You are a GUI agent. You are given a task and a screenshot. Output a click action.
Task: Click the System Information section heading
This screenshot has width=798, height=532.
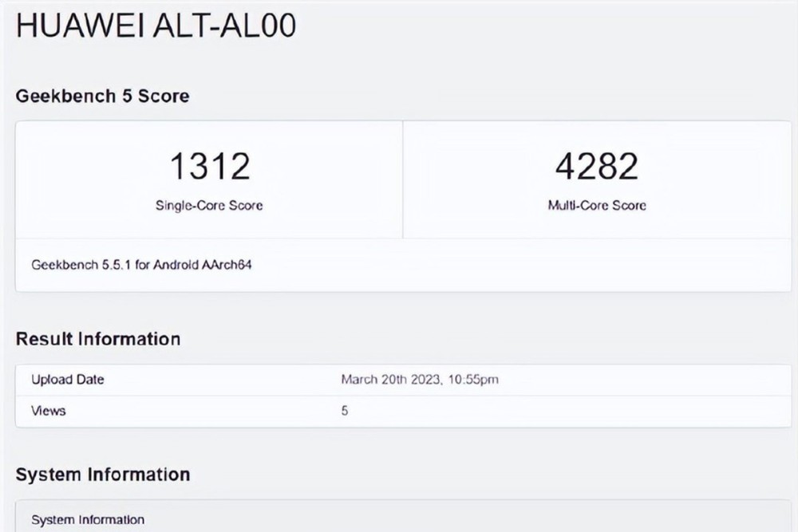pyautogui.click(x=103, y=475)
